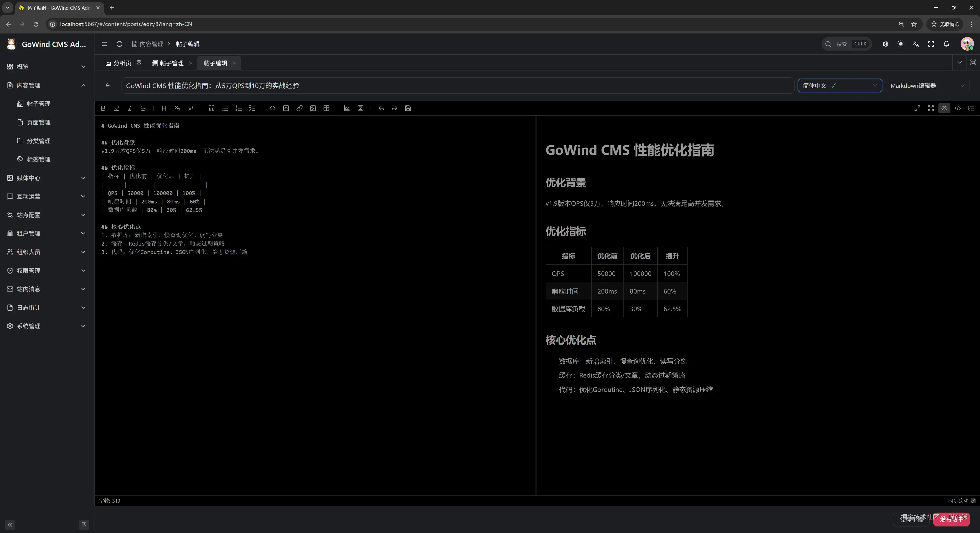Click the save disk icon in toolbar
Viewport: 980px width, 533px height.
pos(408,108)
